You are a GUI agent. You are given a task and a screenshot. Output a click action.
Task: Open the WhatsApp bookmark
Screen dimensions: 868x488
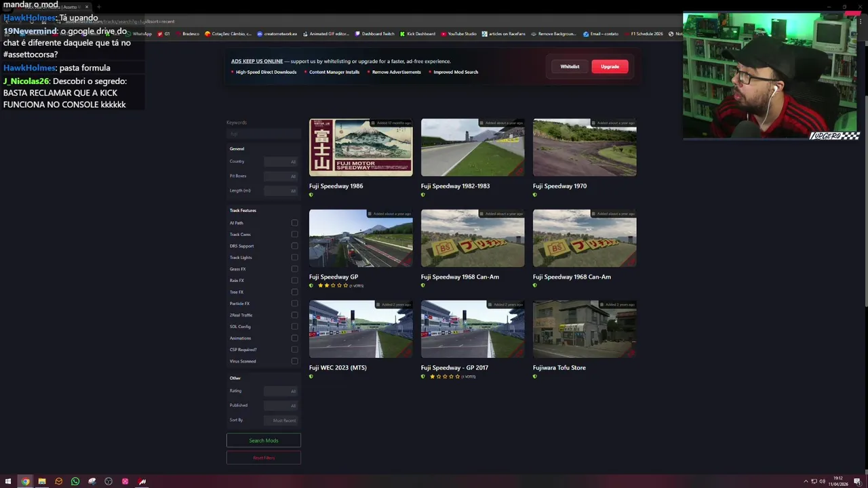pos(139,34)
